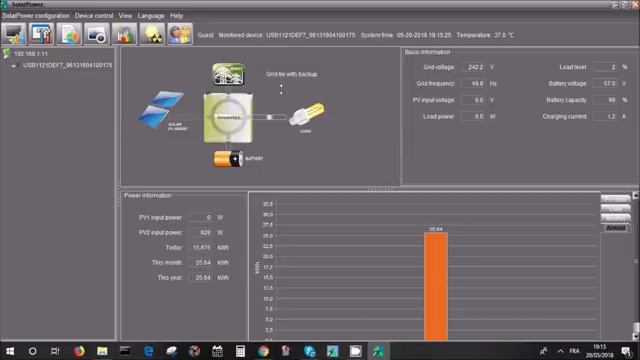Open the Windows Start menu
Viewport: 640px width, 360px height.
pos(10,351)
